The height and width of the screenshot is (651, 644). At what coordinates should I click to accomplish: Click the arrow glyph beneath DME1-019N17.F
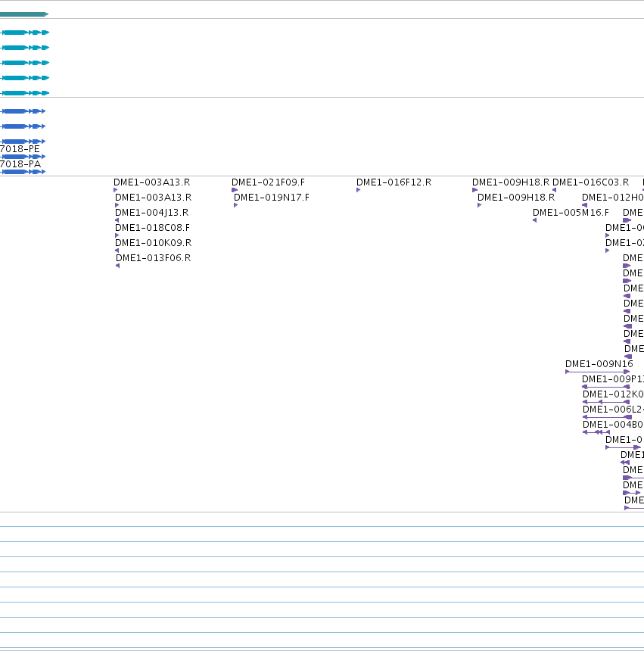click(x=235, y=205)
